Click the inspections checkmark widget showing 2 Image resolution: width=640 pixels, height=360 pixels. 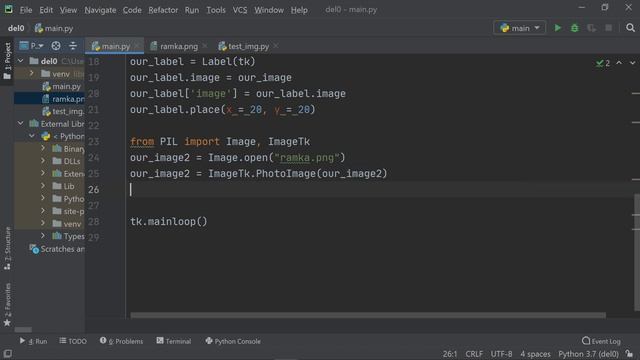[603, 63]
